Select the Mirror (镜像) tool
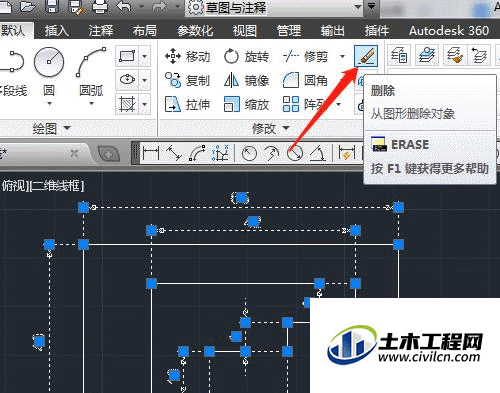The height and width of the screenshot is (393, 500). [246, 81]
